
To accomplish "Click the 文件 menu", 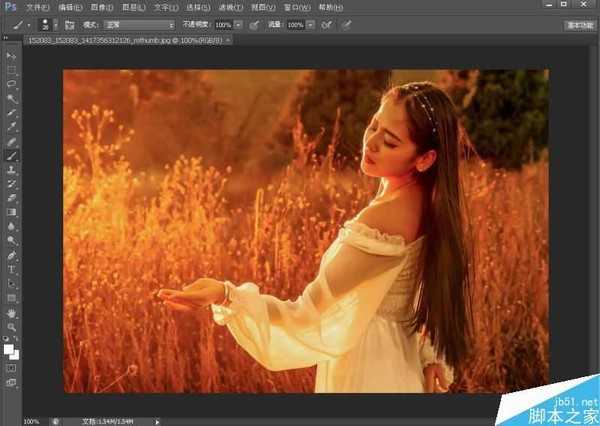I will tap(36, 7).
